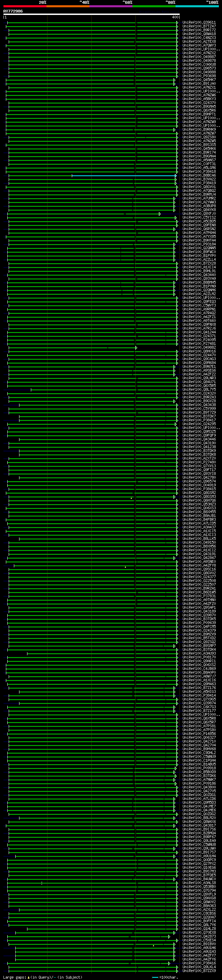The height and width of the screenshot is (980, 222).
Task: Click the orange ~40% identity color band
Action: (x=68, y=6)
